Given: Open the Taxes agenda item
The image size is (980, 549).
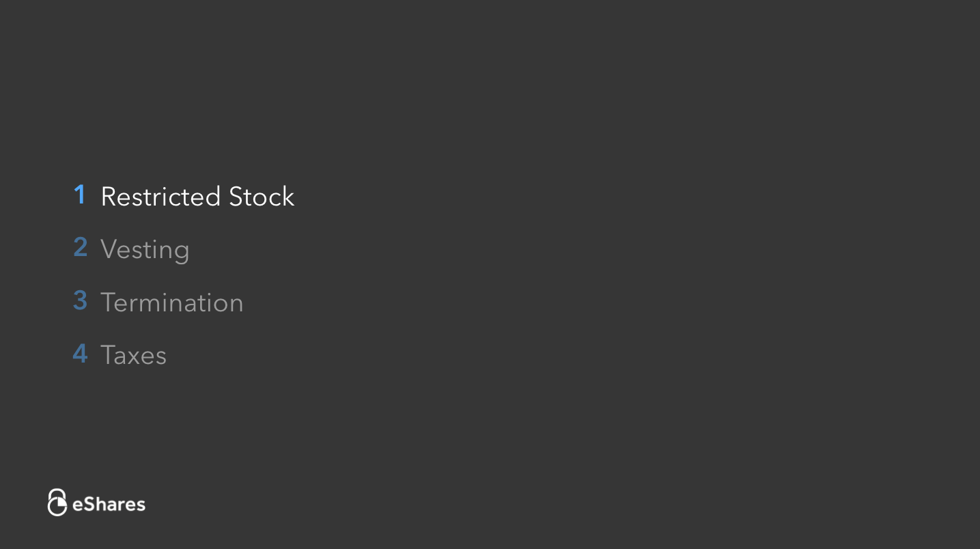Looking at the screenshot, I should [133, 355].
